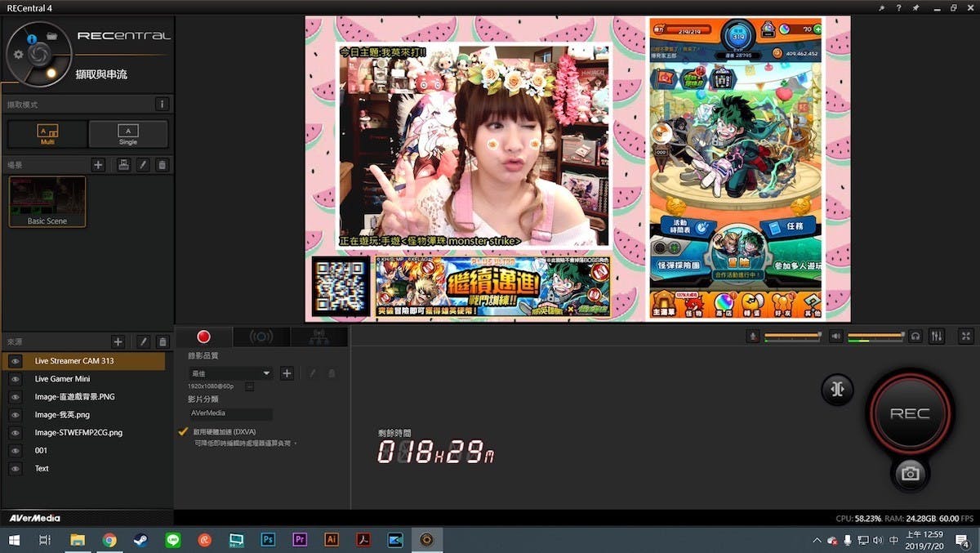Toggle fullscreen preview icon

(x=966, y=336)
